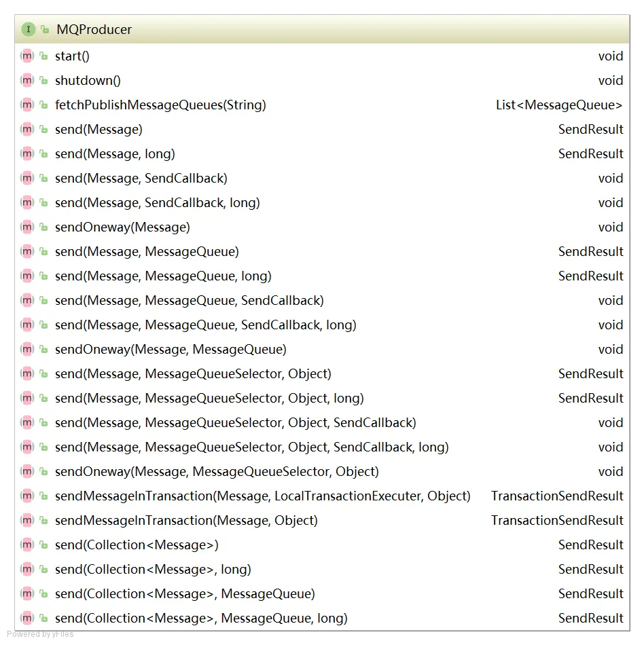Click the method icon for start()
644x645 pixels.
(x=27, y=56)
